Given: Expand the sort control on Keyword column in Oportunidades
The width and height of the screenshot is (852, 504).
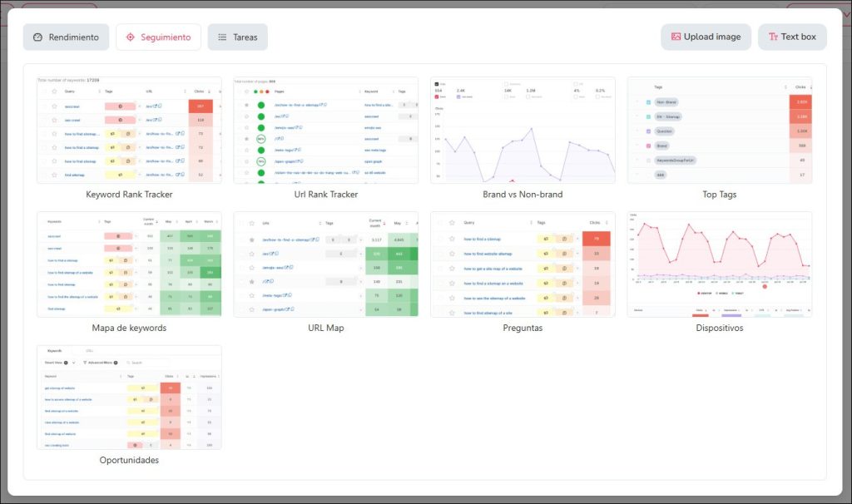Looking at the screenshot, I should click(x=121, y=376).
